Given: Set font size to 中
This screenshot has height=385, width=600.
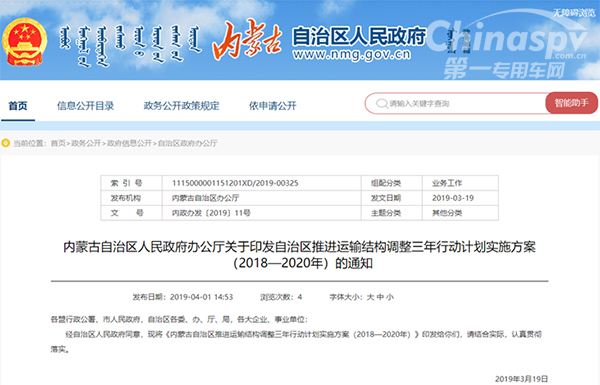Looking at the screenshot, I should (x=380, y=297).
